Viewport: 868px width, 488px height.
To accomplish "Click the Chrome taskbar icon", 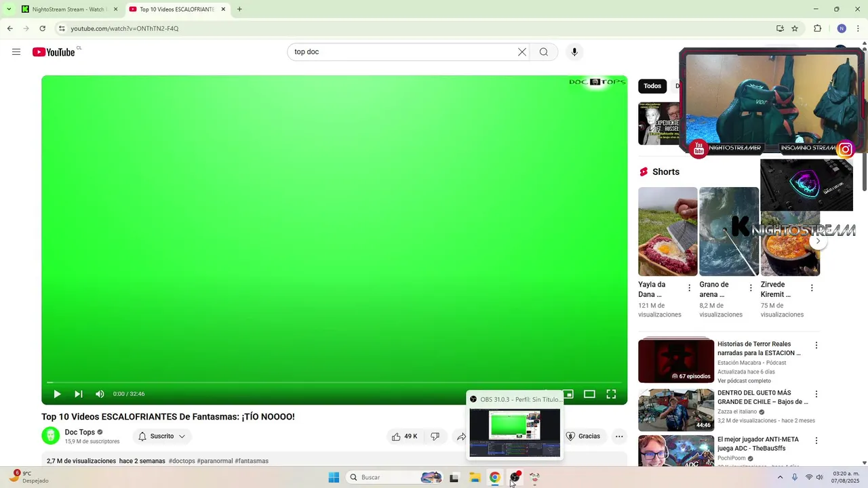I will 495,478.
